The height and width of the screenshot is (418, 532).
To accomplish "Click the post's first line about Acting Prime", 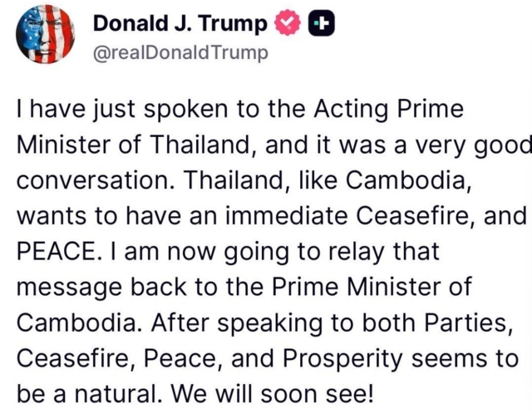I will click(x=240, y=110).
